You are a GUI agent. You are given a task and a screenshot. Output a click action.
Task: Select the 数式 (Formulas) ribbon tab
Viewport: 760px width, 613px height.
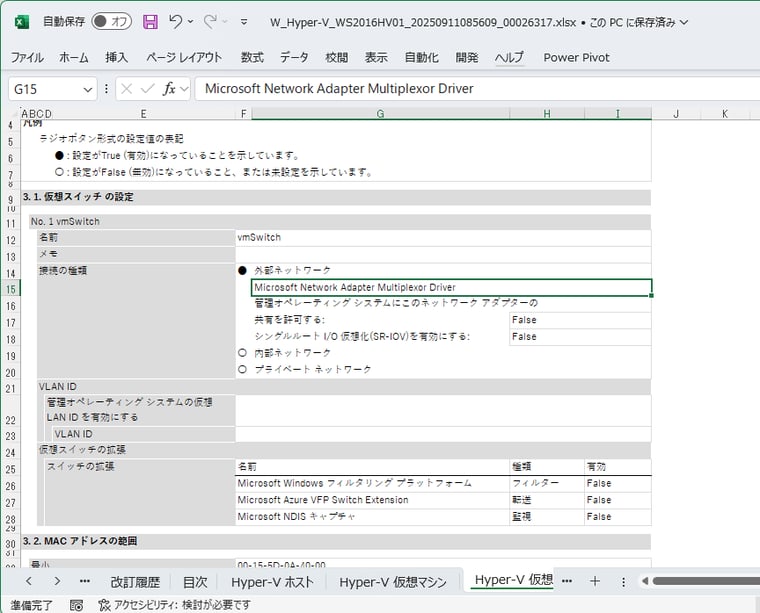coord(252,57)
